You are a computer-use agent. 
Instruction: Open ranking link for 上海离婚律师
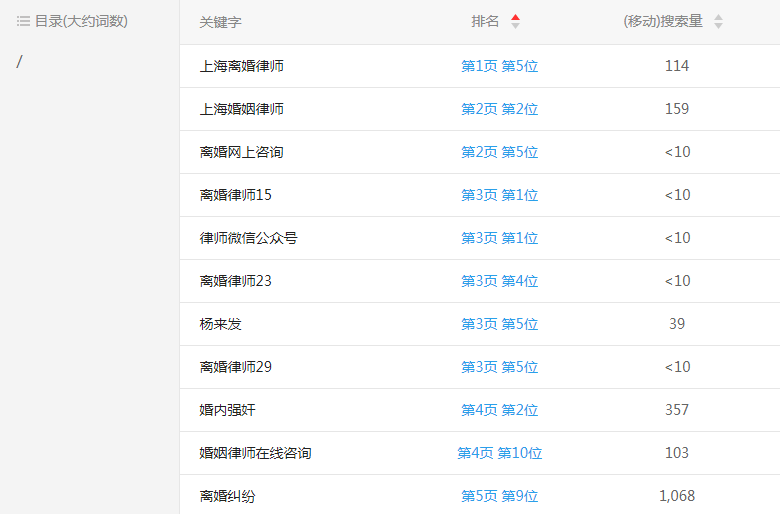click(499, 66)
